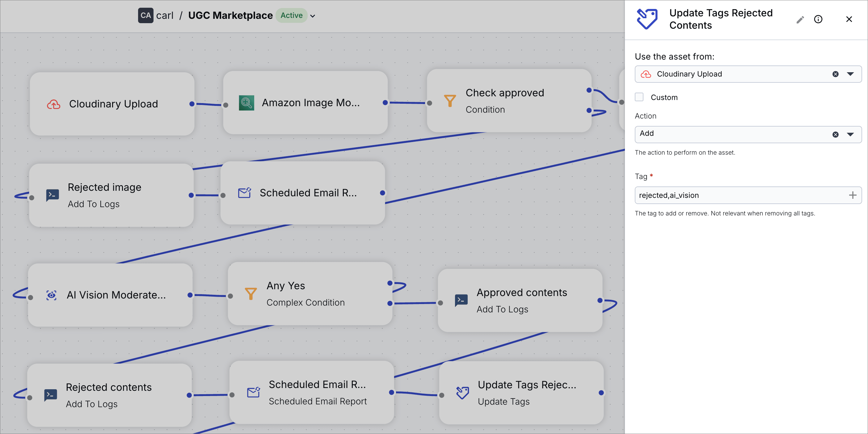
Task: Click the log icon on Approved contents node
Action: point(461,301)
